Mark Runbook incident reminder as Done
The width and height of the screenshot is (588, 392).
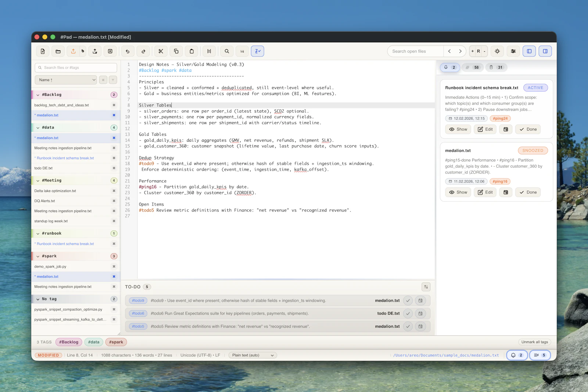point(528,129)
